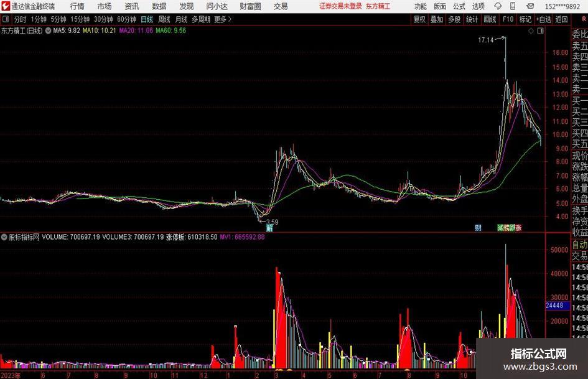Click the 解 marker near 3.59 low
Image resolution: width=588 pixels, height=379 pixels.
coord(269,228)
